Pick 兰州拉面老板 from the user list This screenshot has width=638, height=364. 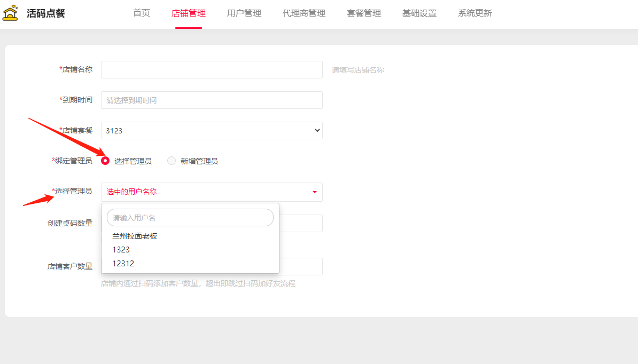(135, 236)
